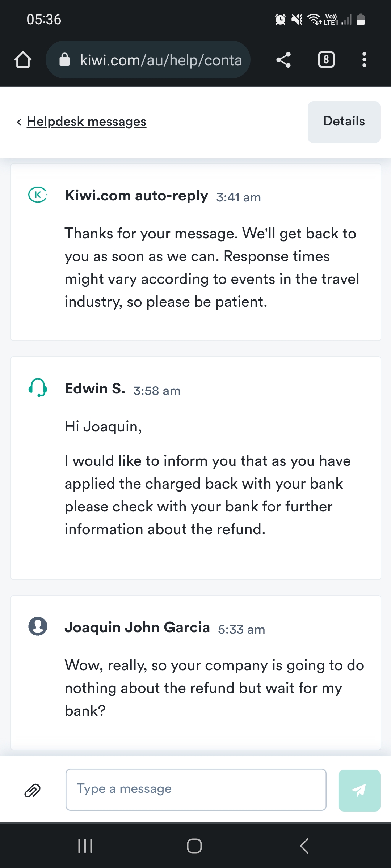Viewport: 391px width, 868px height.
Task: Go back to Helpdesk messages
Action: pyautogui.click(x=87, y=122)
